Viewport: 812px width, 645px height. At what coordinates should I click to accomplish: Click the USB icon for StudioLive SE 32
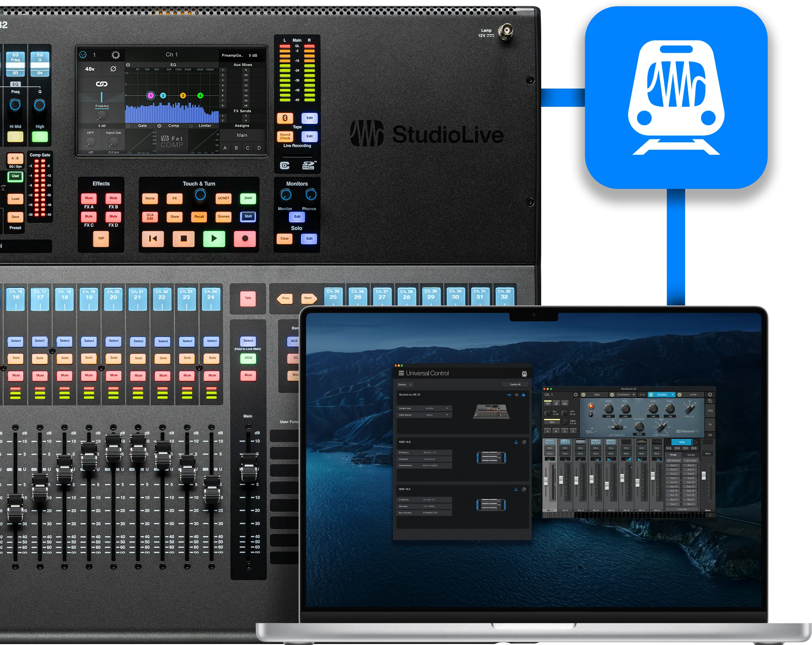509,395
